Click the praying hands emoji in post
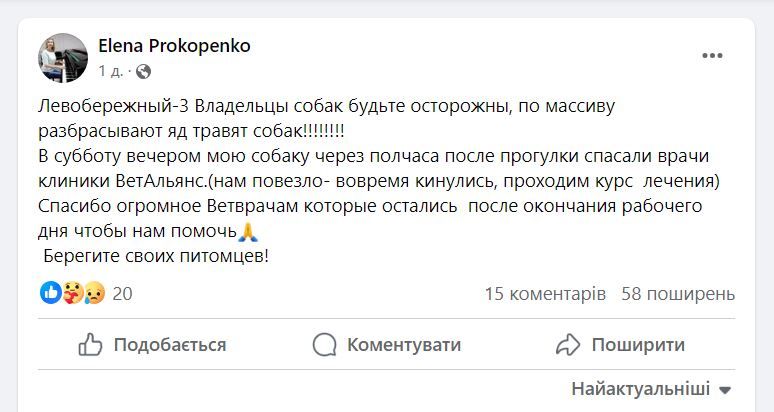This screenshot has width=774, height=412. [249, 233]
